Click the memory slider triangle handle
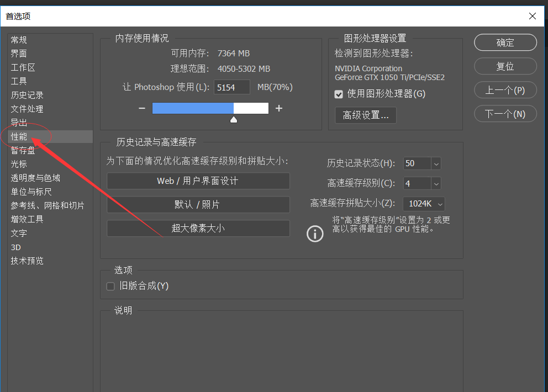Screen dimensions: 548x392 pos(234,120)
